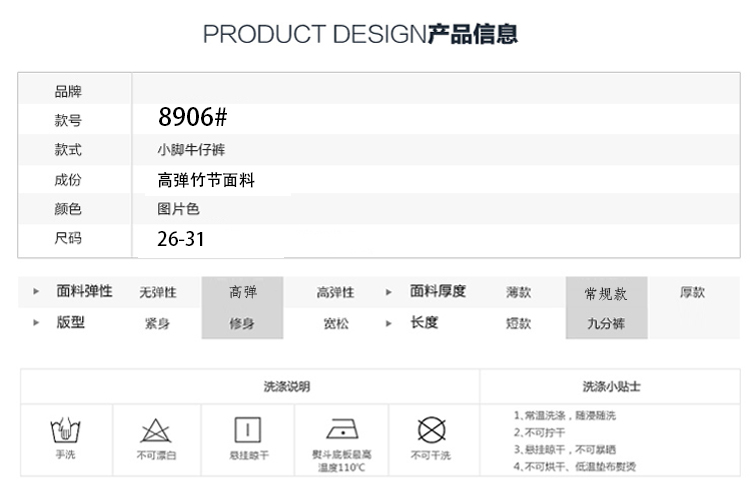Select the 修身 fit option
This screenshot has width=750, height=501.
(x=242, y=323)
